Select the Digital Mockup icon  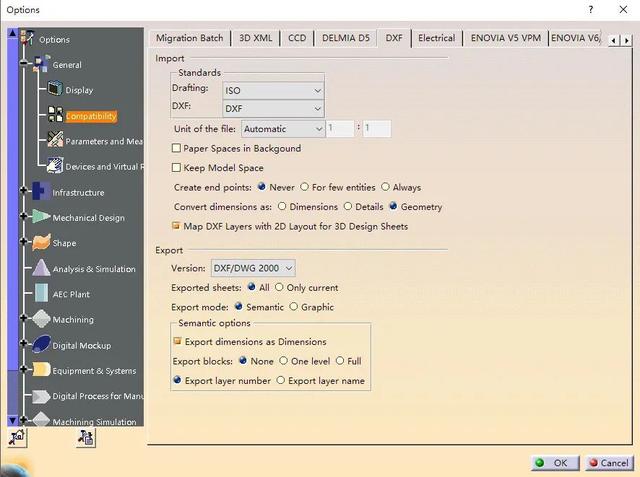pos(40,345)
